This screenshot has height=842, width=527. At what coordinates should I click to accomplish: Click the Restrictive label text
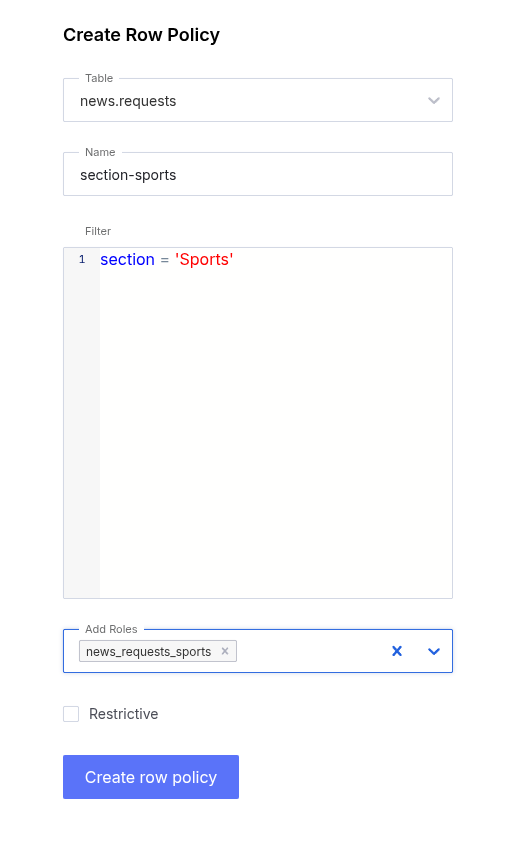click(124, 714)
